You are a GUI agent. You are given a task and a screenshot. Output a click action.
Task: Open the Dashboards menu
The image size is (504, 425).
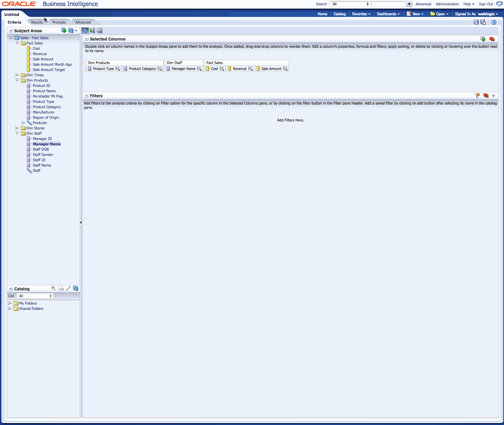tap(388, 14)
